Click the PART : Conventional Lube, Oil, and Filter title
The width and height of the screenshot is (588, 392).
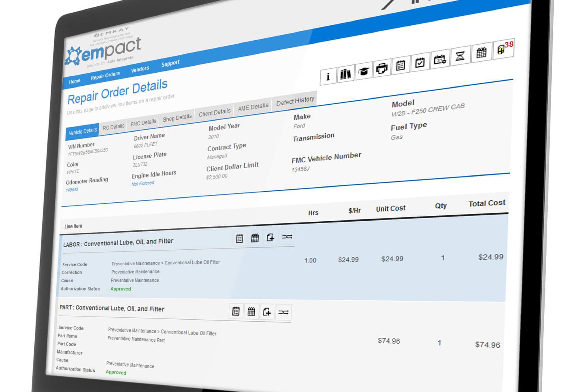coord(112,308)
